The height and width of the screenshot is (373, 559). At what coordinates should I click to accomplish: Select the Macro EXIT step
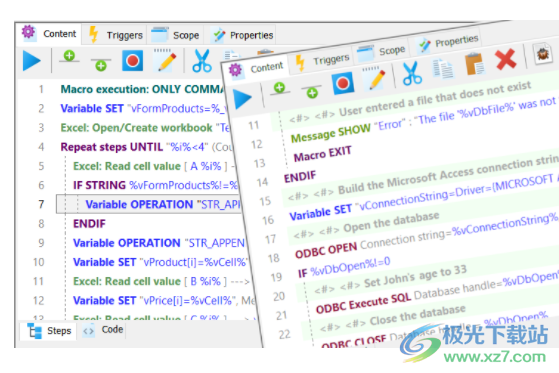322,154
